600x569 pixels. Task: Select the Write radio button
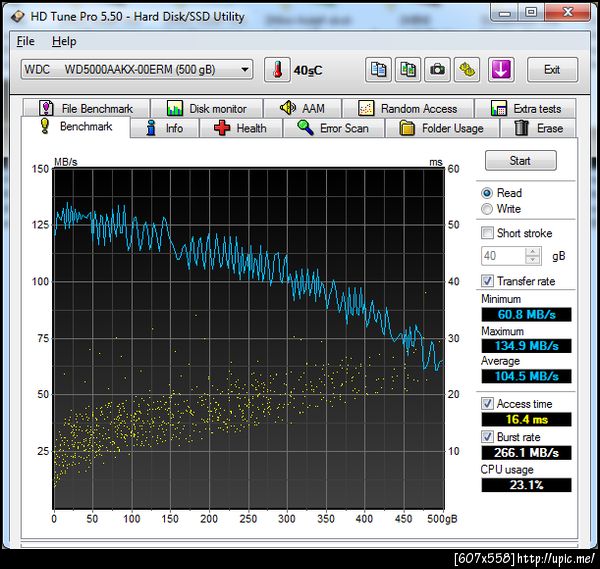tap(487, 209)
